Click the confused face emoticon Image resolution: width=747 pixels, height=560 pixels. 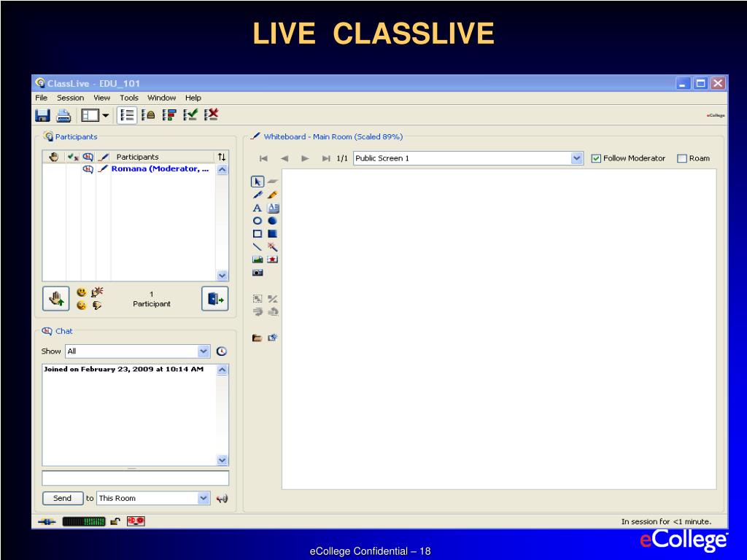click(x=82, y=306)
